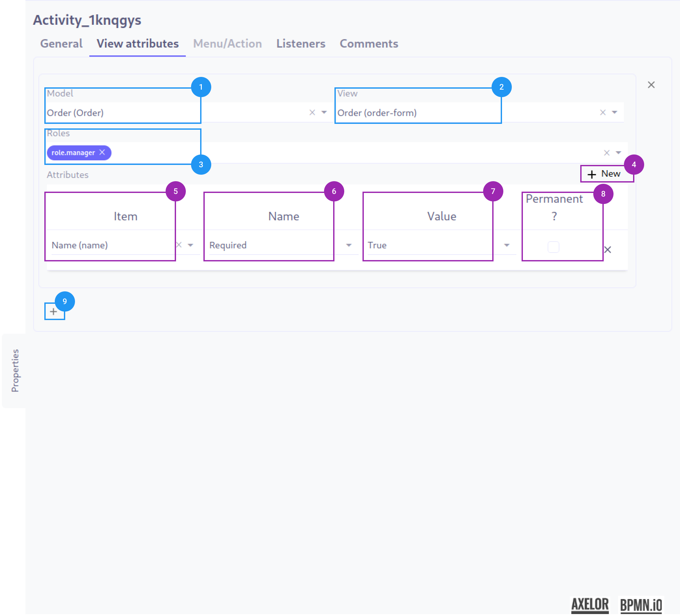
Task: Clear the View field selection
Action: pos(603,113)
